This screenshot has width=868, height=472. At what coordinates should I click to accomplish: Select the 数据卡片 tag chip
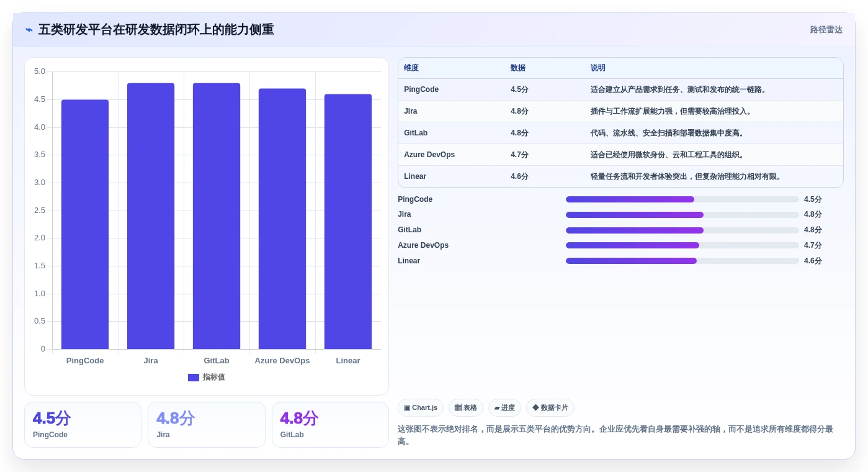point(550,408)
